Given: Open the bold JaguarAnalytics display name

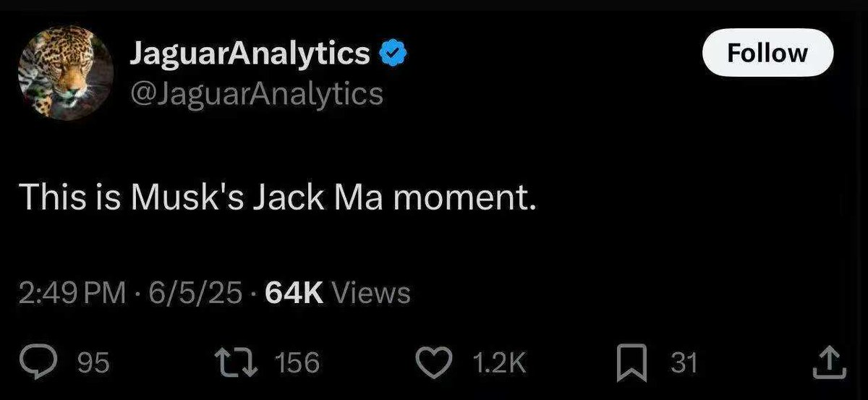Looking at the screenshot, I should pyautogui.click(x=250, y=54).
